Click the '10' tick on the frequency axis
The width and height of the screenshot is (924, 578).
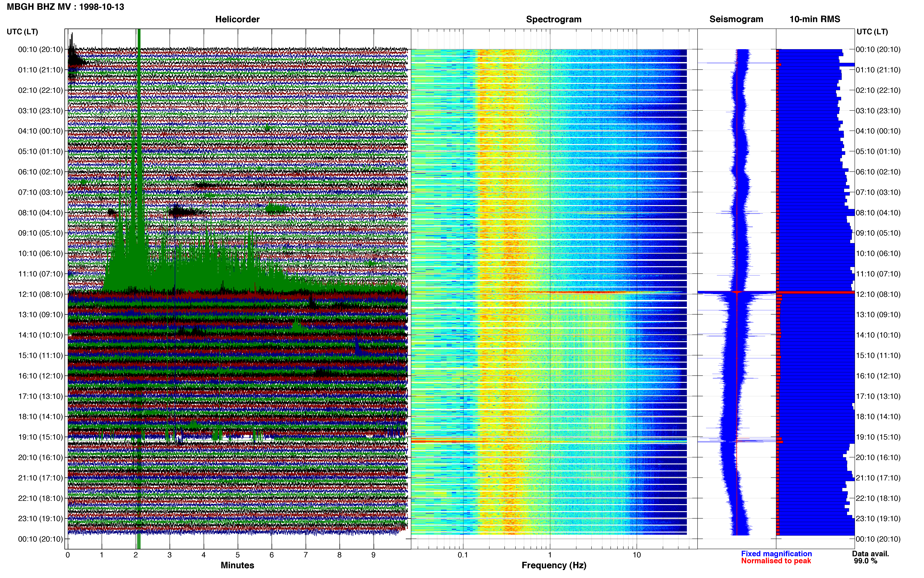[x=637, y=555]
